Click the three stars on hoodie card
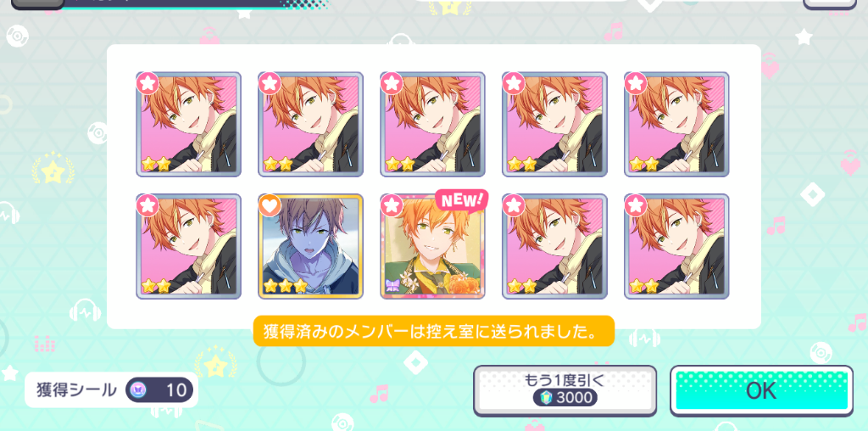 point(285,286)
